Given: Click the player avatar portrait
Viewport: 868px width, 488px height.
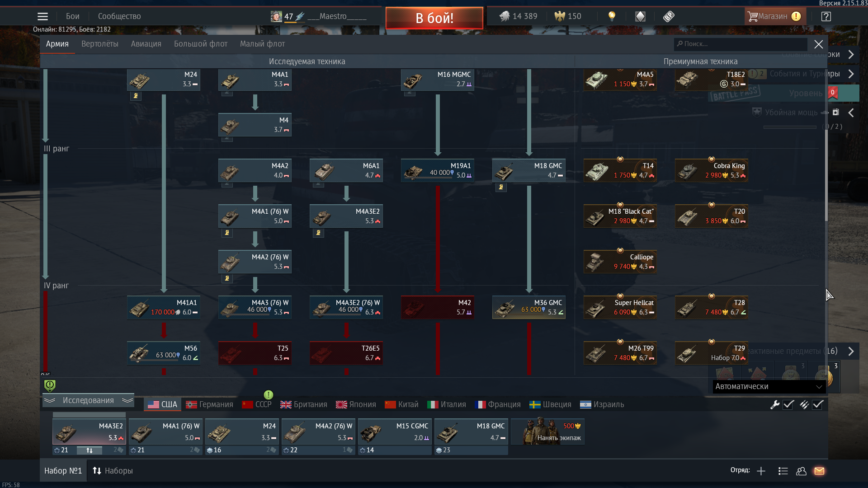Looking at the screenshot, I should (x=276, y=16).
